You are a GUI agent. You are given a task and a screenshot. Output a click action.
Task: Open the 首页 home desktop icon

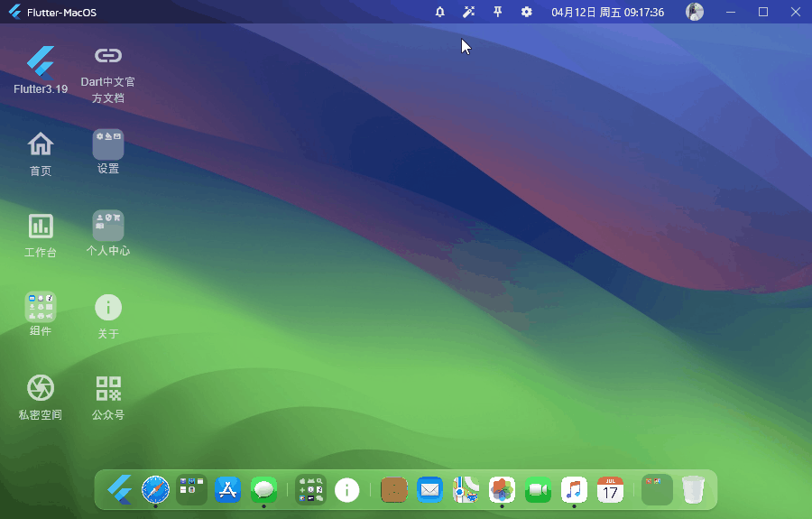pyautogui.click(x=41, y=153)
